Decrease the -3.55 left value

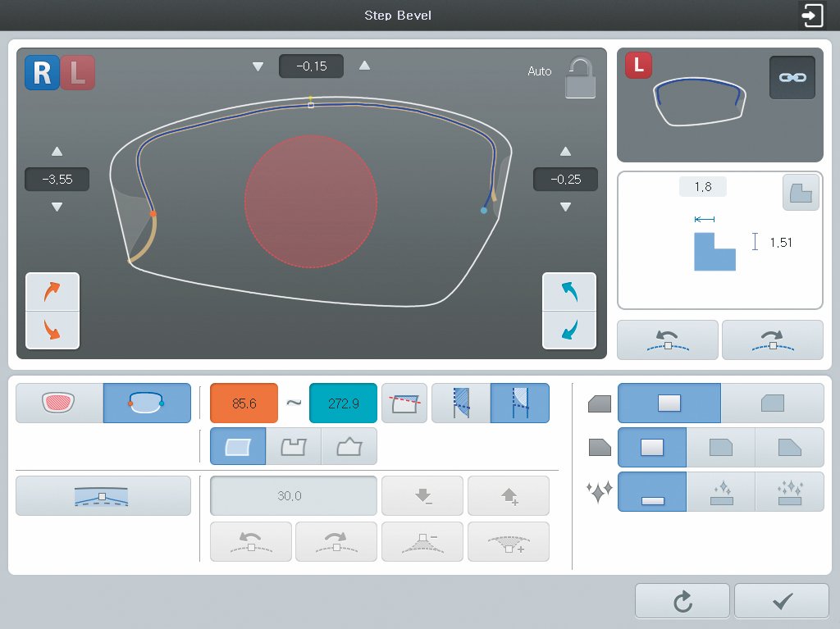pos(57,207)
